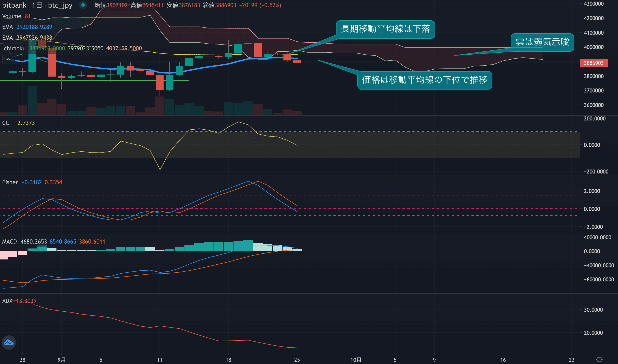Open chart settings gear icon
Screen dimensions: 618x364
pos(599,360)
